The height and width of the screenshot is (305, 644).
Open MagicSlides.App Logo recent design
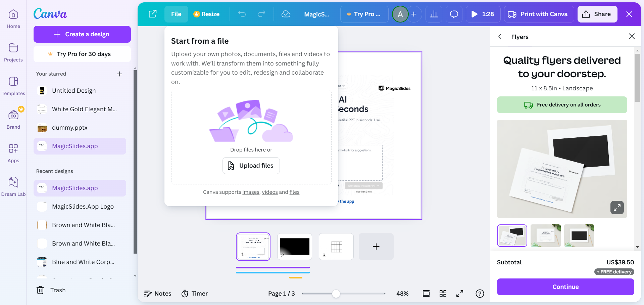[x=80, y=207]
